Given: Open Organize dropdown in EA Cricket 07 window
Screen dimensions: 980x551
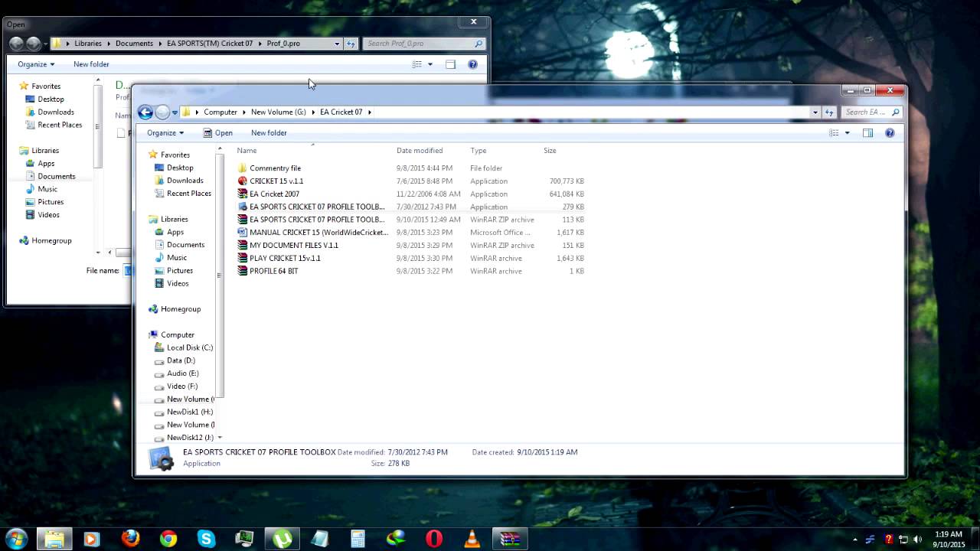Looking at the screenshot, I should tap(165, 133).
